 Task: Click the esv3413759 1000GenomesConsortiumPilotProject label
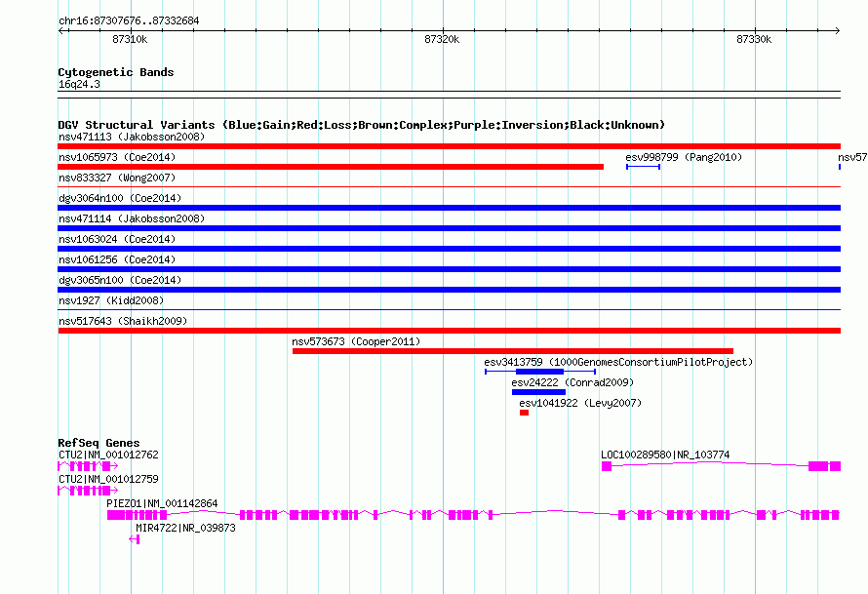pyautogui.click(x=618, y=362)
